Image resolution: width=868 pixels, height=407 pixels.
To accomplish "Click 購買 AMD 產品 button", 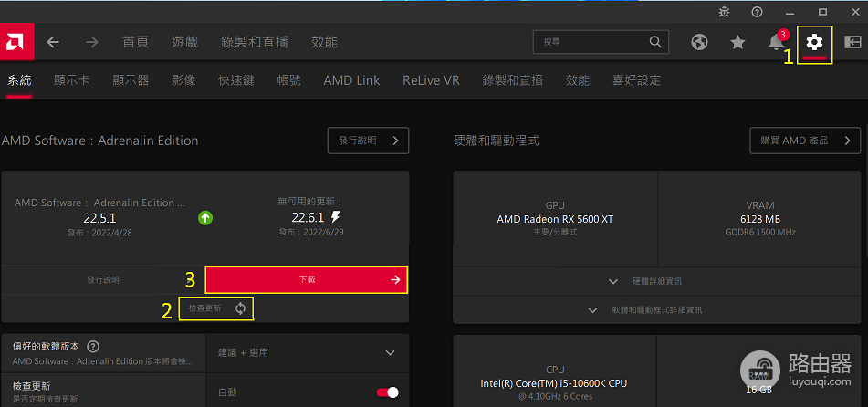I will [805, 141].
